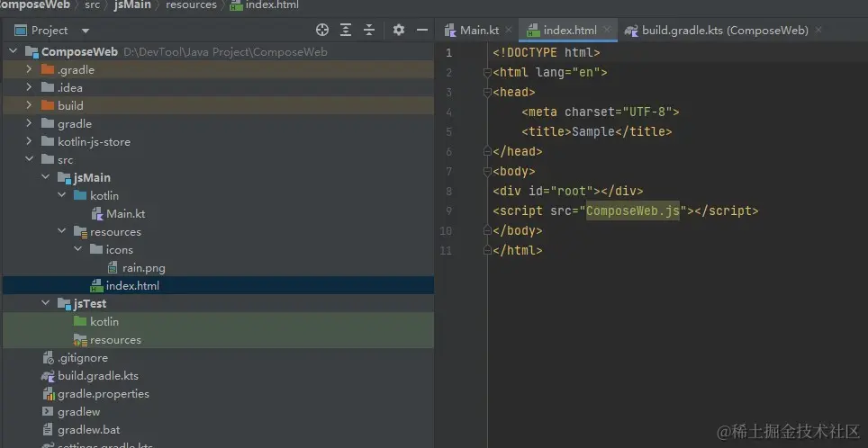Click the index.html file icon in tree

click(x=97, y=285)
